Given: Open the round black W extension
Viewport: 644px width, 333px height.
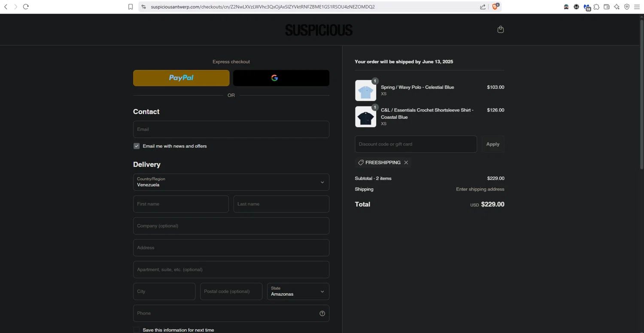Looking at the screenshot, I should 576,7.
